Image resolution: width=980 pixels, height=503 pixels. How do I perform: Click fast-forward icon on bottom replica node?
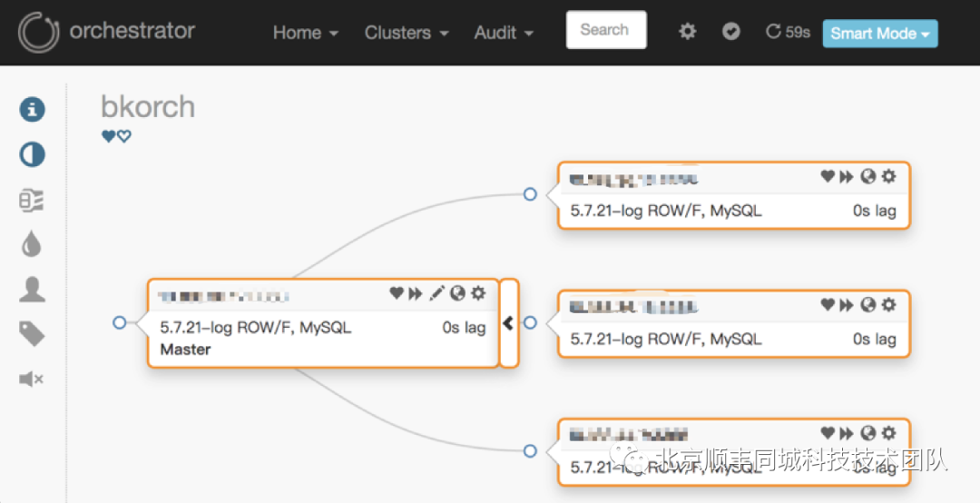point(847,433)
